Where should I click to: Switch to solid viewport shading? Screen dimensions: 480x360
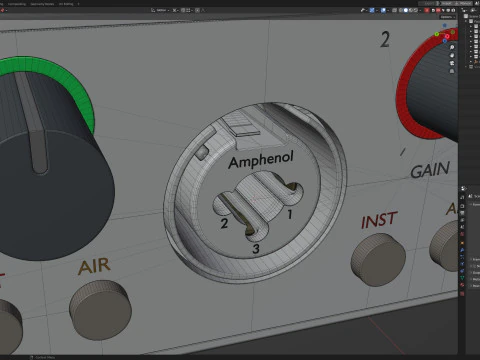click(406, 10)
